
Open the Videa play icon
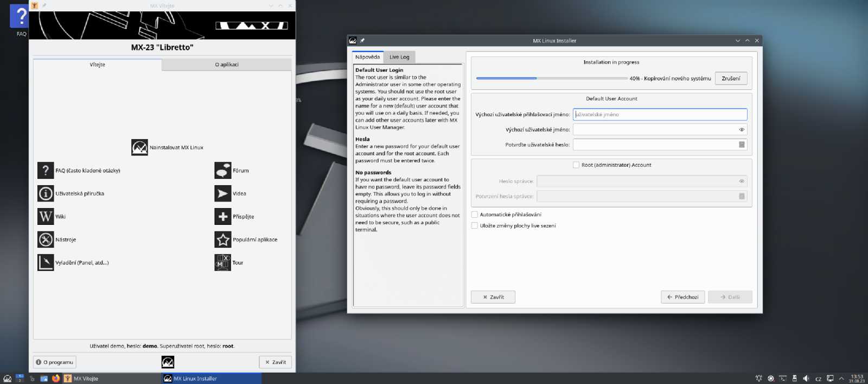pos(223,193)
